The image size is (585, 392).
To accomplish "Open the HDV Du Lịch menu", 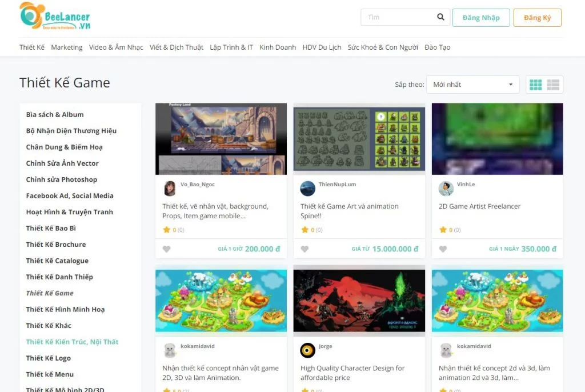I will tap(322, 47).
